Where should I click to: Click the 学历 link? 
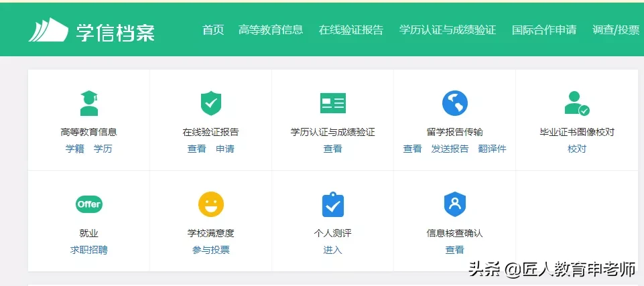click(x=103, y=149)
